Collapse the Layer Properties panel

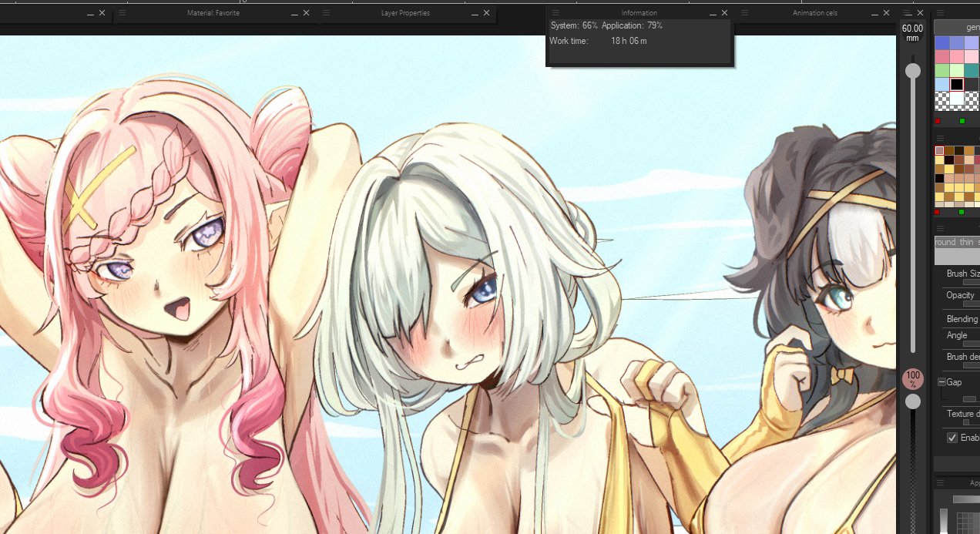tap(475, 14)
